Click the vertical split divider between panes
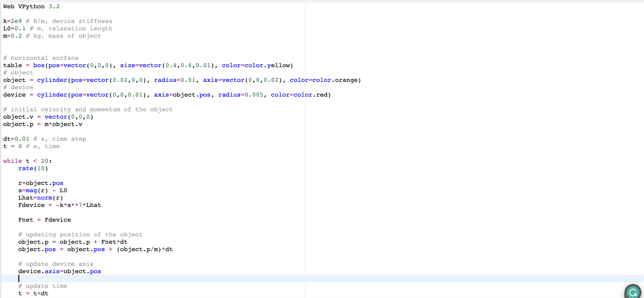The height and width of the screenshot is (298, 644). click(305, 150)
